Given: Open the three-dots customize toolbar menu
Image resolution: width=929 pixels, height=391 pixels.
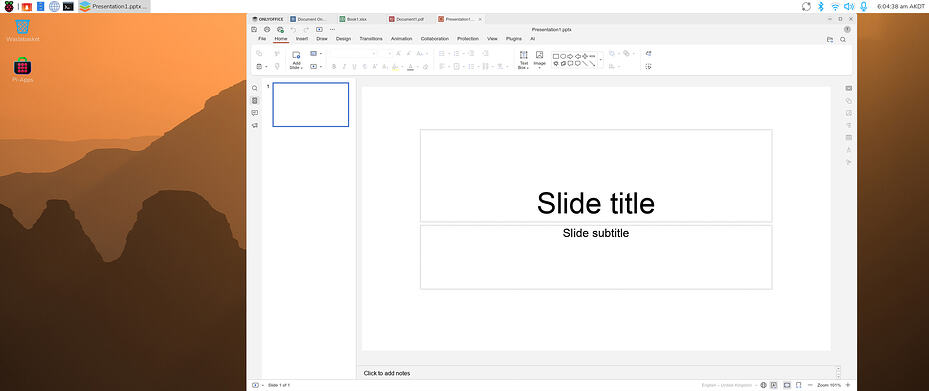Looking at the screenshot, I should [332, 29].
